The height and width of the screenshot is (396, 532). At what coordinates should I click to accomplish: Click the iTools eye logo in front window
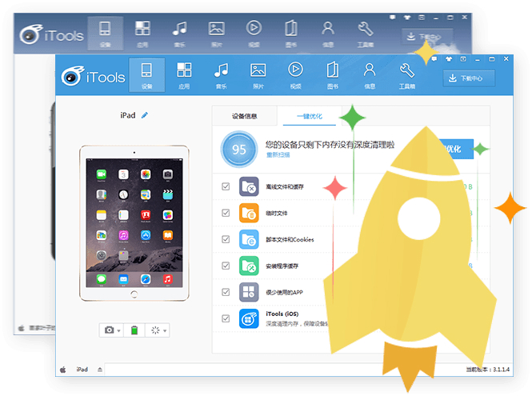pos(72,76)
